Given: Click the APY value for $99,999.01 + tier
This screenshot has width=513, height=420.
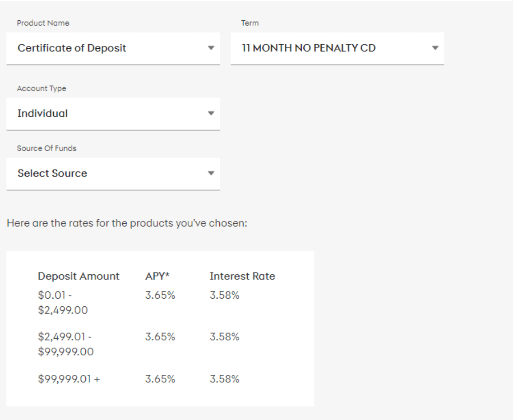Looking at the screenshot, I should 160,379.
